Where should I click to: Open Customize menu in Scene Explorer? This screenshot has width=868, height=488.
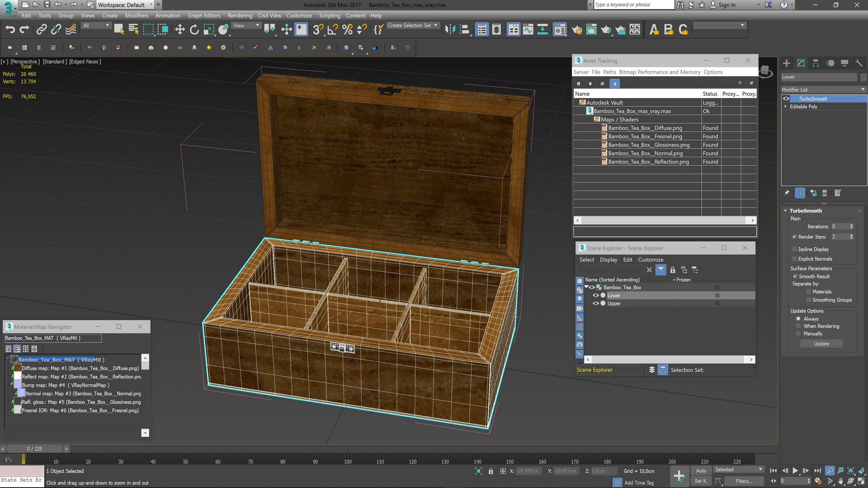(651, 260)
